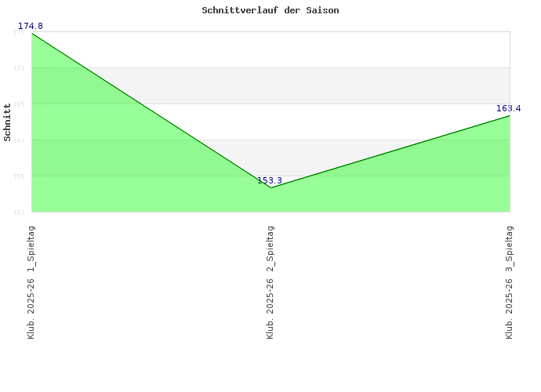Screen dimensions: 541x392
Task: Click the 3_Spieltag x-axis label
Action: tap(510, 282)
